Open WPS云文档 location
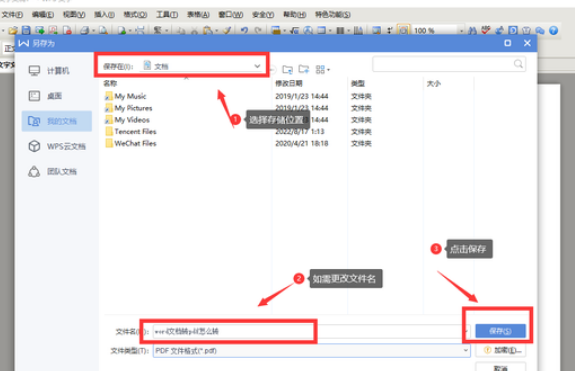Viewport: 575px width, 371px height. coord(57,146)
